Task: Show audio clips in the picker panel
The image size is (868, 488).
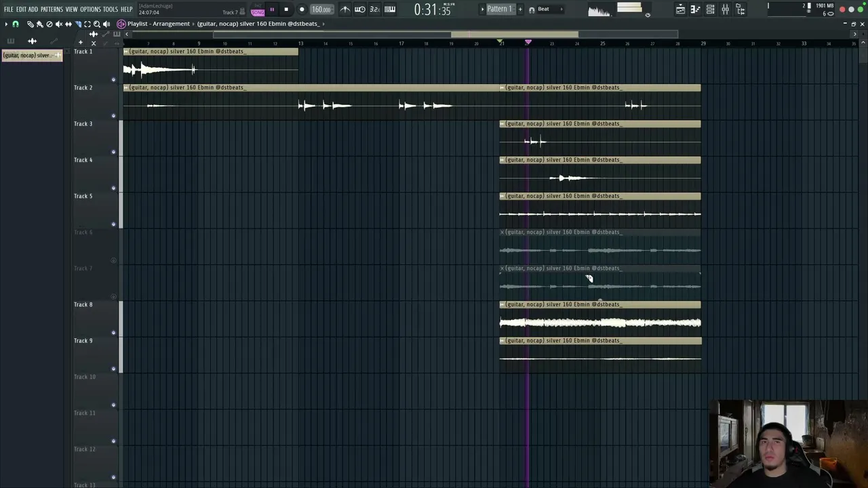Action: click(x=32, y=41)
